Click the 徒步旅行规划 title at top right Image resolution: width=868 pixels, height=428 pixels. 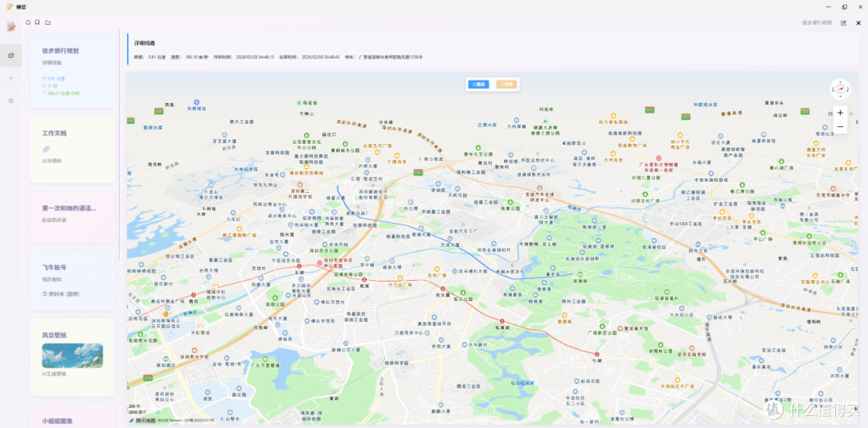(817, 23)
